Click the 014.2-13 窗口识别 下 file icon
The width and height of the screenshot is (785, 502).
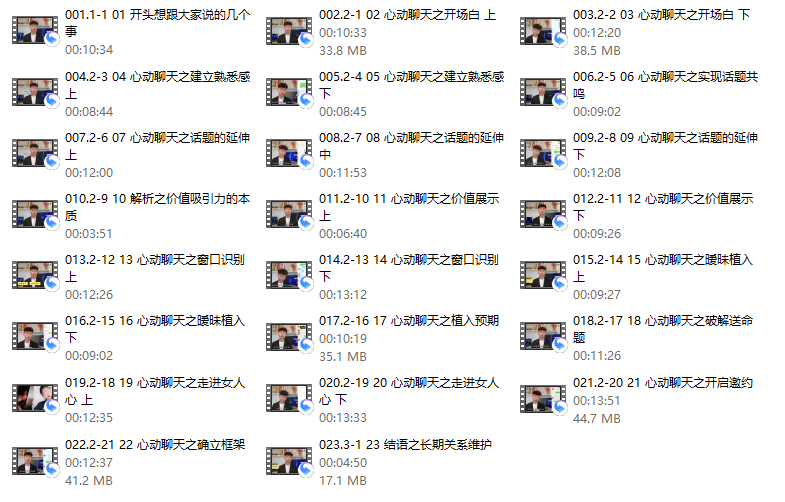tap(289, 275)
